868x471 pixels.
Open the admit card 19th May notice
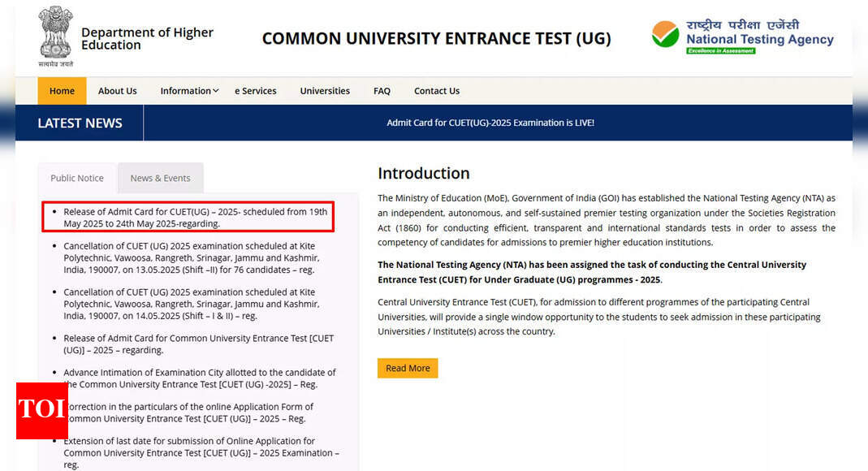click(195, 218)
